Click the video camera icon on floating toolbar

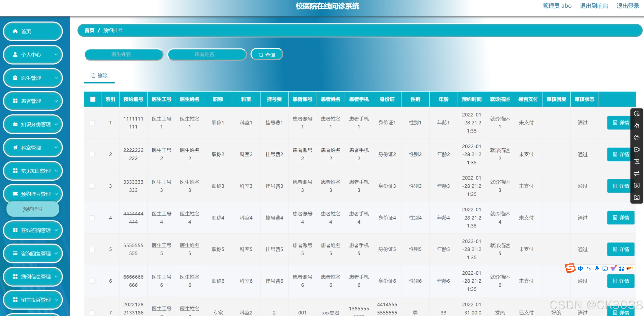click(637, 149)
